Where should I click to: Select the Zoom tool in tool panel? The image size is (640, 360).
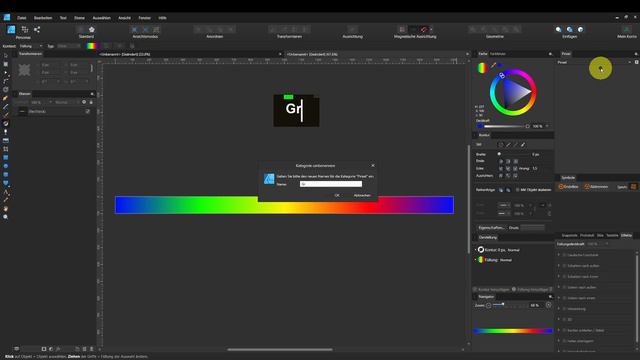[x=6, y=217]
